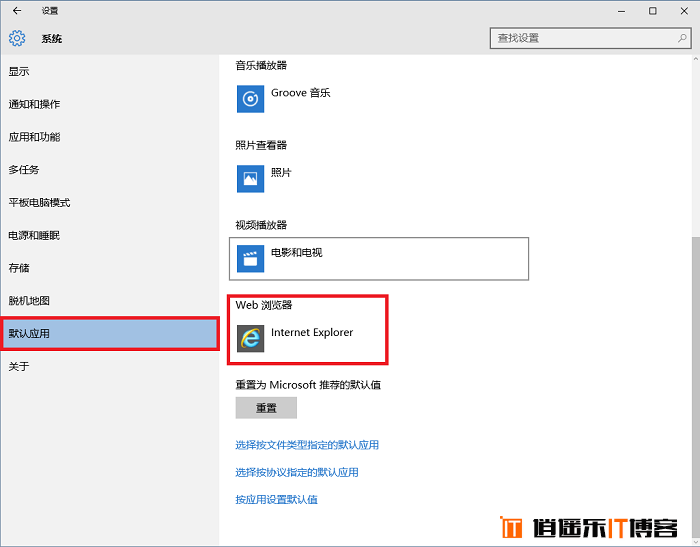The image size is (700, 547).
Task: Select 默认应用 in the sidebar
Action: point(109,334)
